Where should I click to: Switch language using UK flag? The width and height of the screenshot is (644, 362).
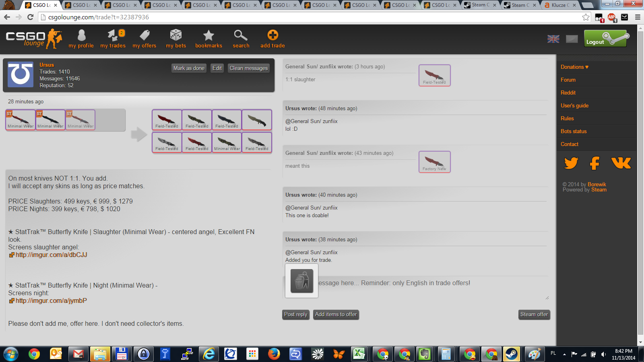[x=553, y=39]
